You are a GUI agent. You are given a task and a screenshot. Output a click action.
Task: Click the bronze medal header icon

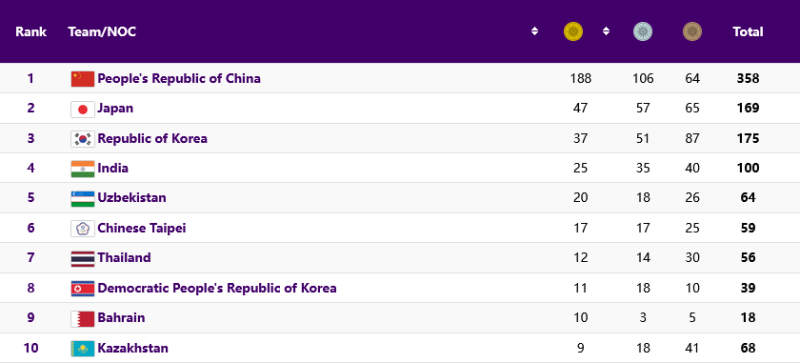692,32
